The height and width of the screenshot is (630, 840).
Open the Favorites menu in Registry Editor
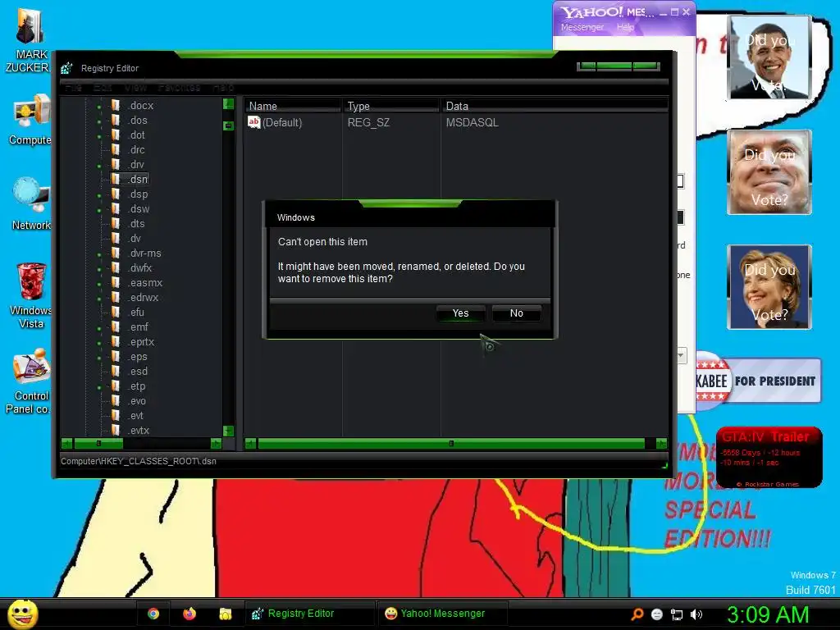coord(179,87)
